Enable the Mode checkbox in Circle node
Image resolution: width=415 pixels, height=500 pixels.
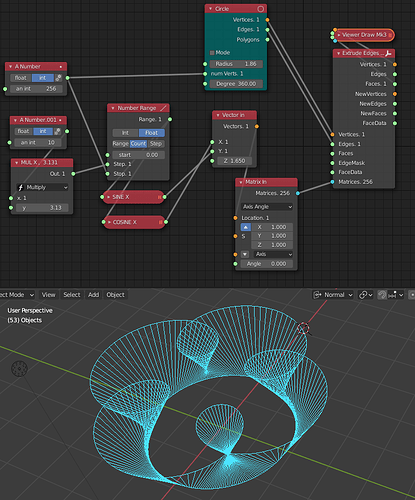(212, 53)
